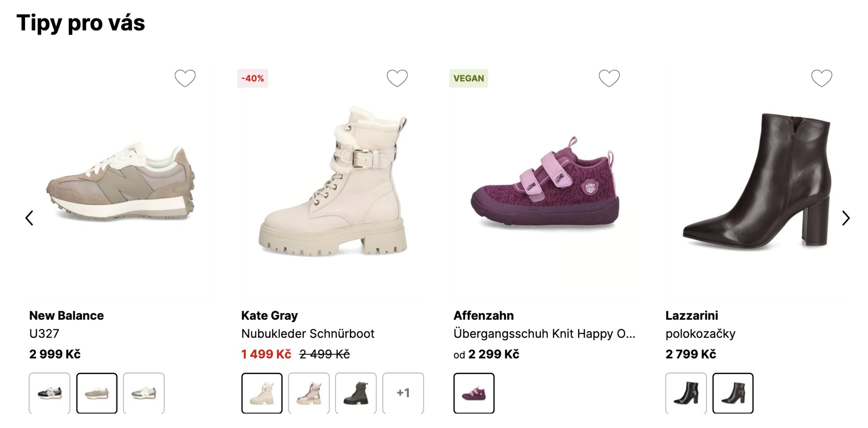This screenshot has height=428, width=868.
Task: Select beige New Balance color variant
Action: pyautogui.click(x=97, y=393)
